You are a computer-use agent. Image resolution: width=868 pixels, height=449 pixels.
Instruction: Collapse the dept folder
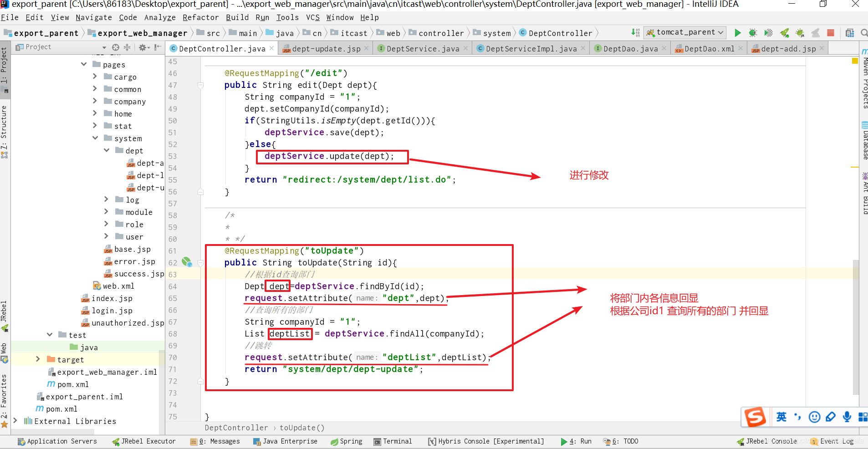(x=107, y=150)
